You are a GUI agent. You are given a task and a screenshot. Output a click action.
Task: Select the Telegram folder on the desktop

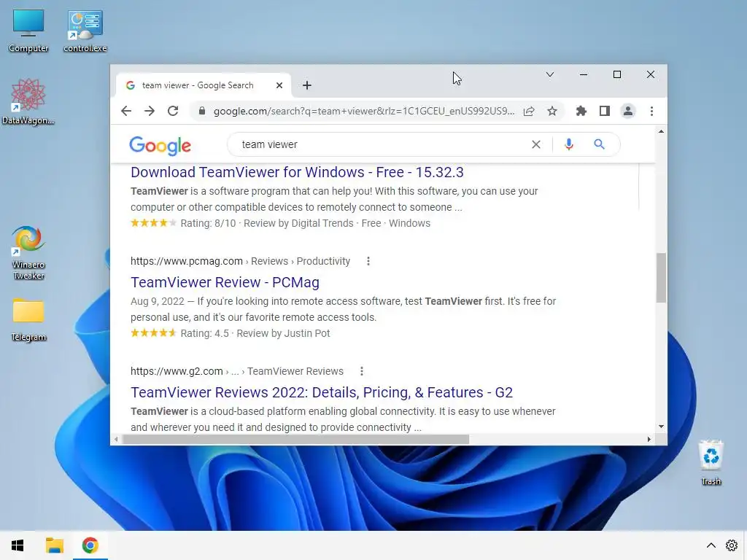28,319
